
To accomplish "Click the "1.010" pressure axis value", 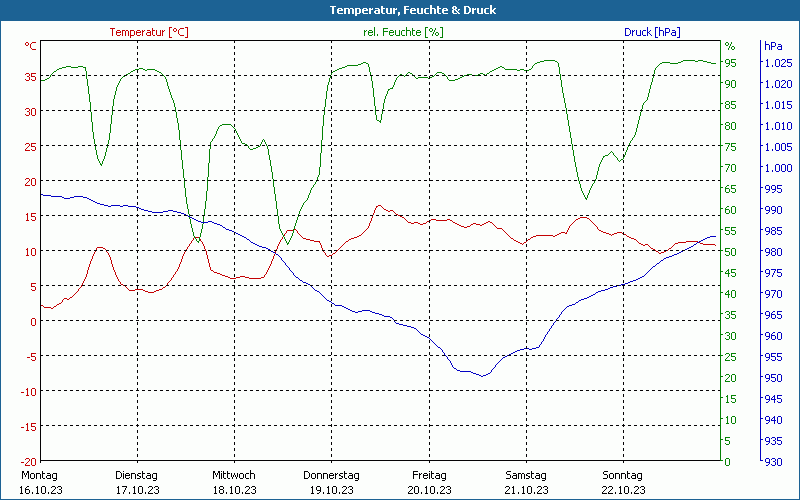I will [x=778, y=126].
